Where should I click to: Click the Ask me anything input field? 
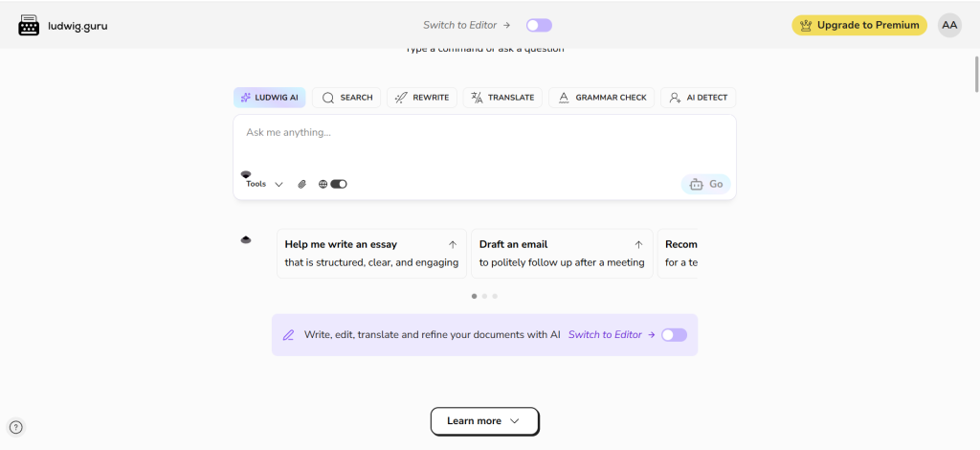pos(484,142)
